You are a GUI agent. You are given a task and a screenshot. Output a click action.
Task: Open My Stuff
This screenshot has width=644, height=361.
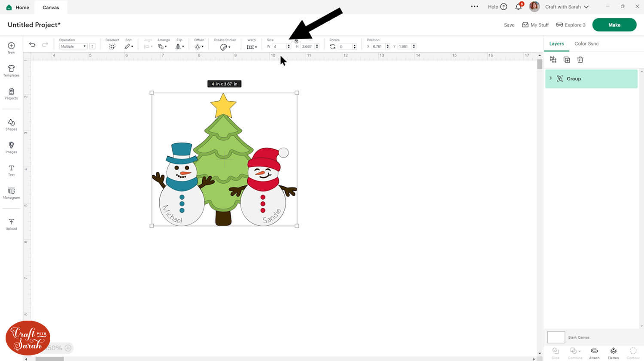point(535,25)
